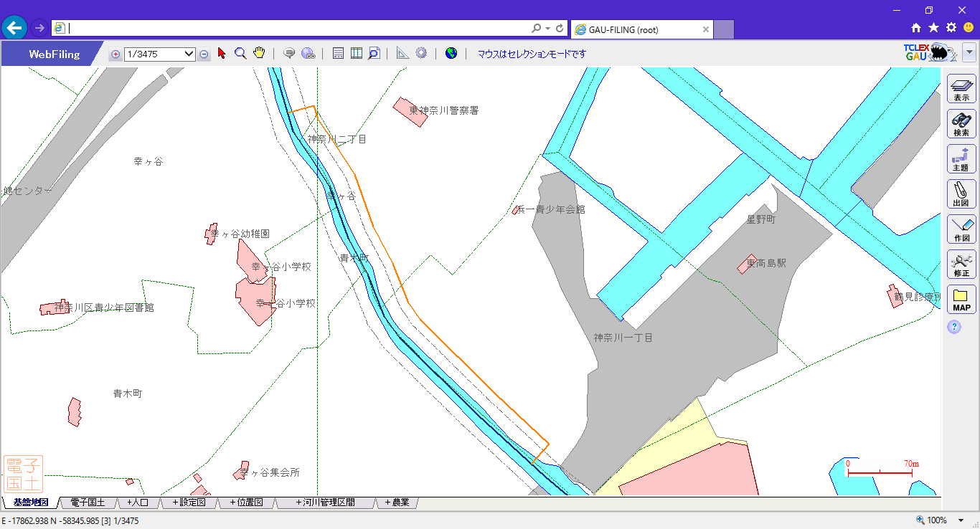This screenshot has height=529, width=980.
Task: Click the globe icon in toolbar
Action: click(451, 54)
